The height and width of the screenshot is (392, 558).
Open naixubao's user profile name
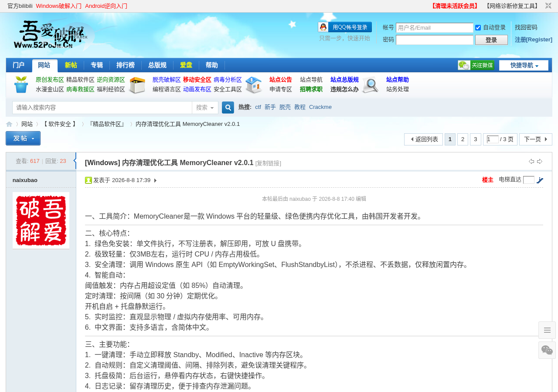[x=25, y=180]
